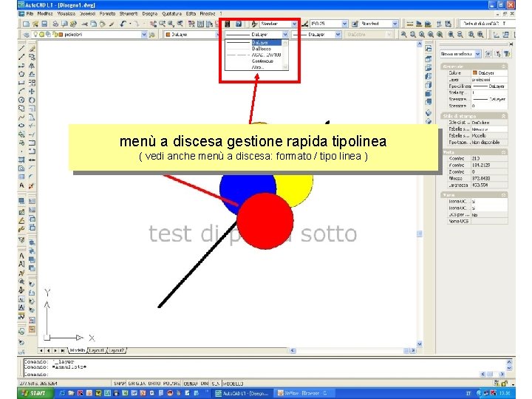The width and height of the screenshot is (532, 399).
Task: Click the calculator icon in toolbar
Action: pyautogui.click(x=228, y=24)
